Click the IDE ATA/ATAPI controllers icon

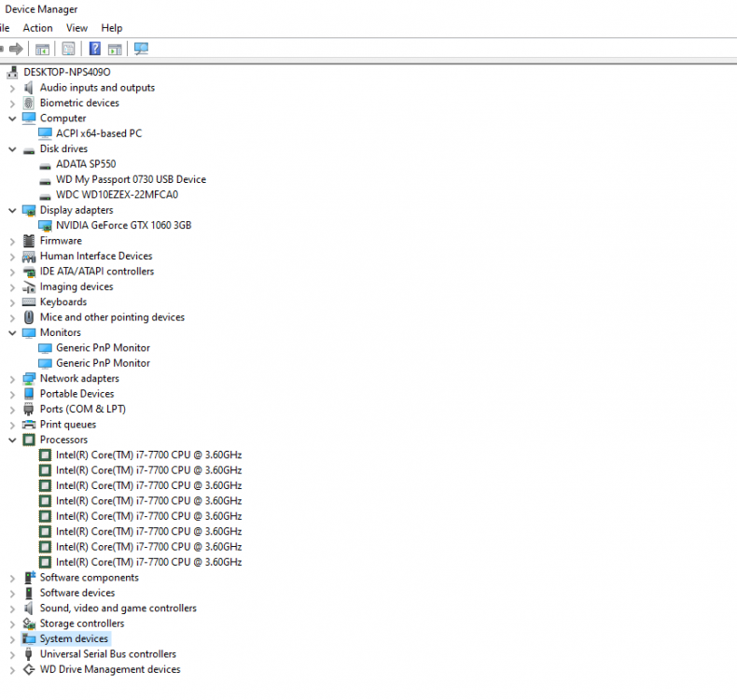click(x=29, y=272)
